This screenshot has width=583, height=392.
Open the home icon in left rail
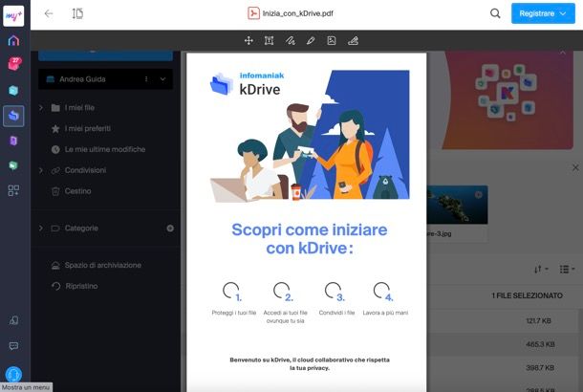tap(13, 40)
